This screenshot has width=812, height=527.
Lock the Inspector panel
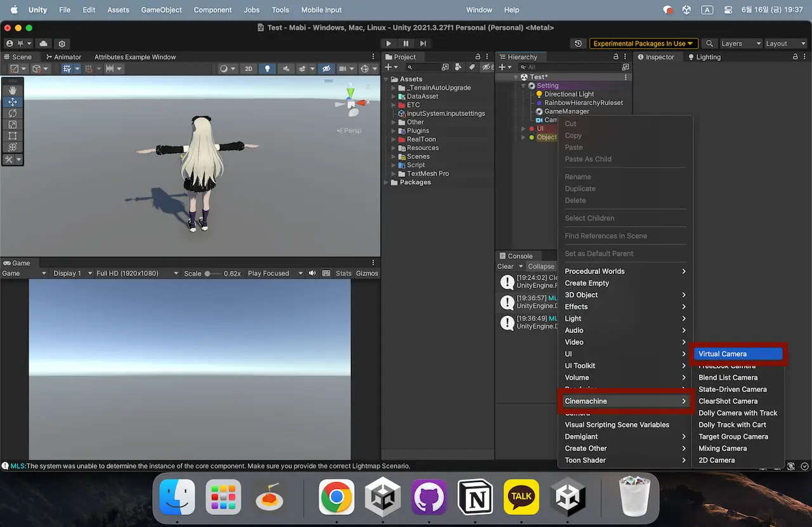796,57
